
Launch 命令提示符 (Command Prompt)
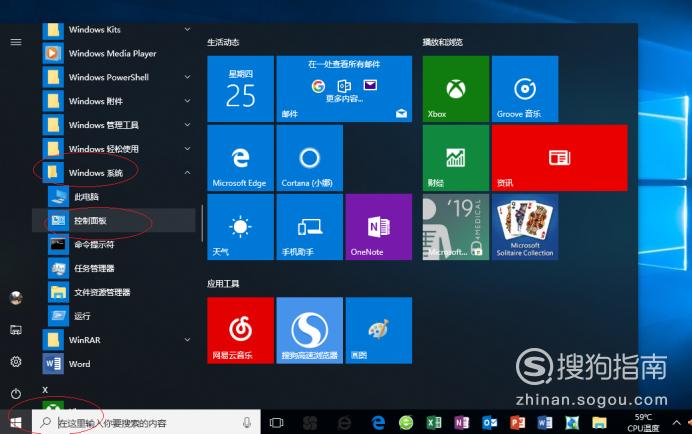pyautogui.click(x=114, y=244)
